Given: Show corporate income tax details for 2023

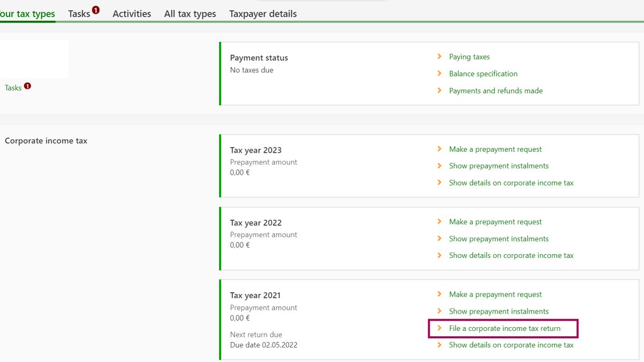Looking at the screenshot, I should coord(511,183).
